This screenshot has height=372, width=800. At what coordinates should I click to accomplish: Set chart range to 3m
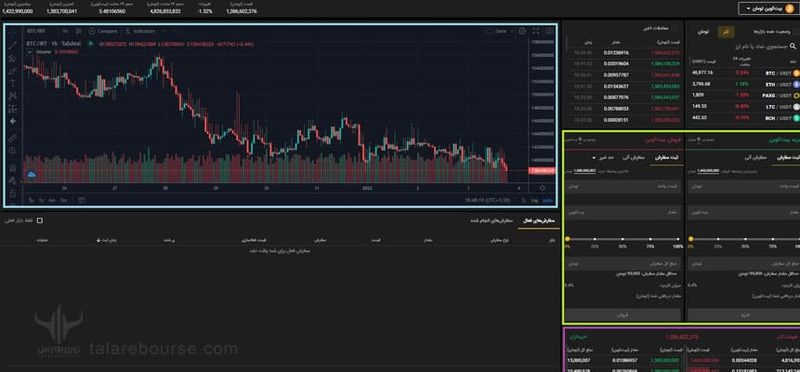click(63, 201)
